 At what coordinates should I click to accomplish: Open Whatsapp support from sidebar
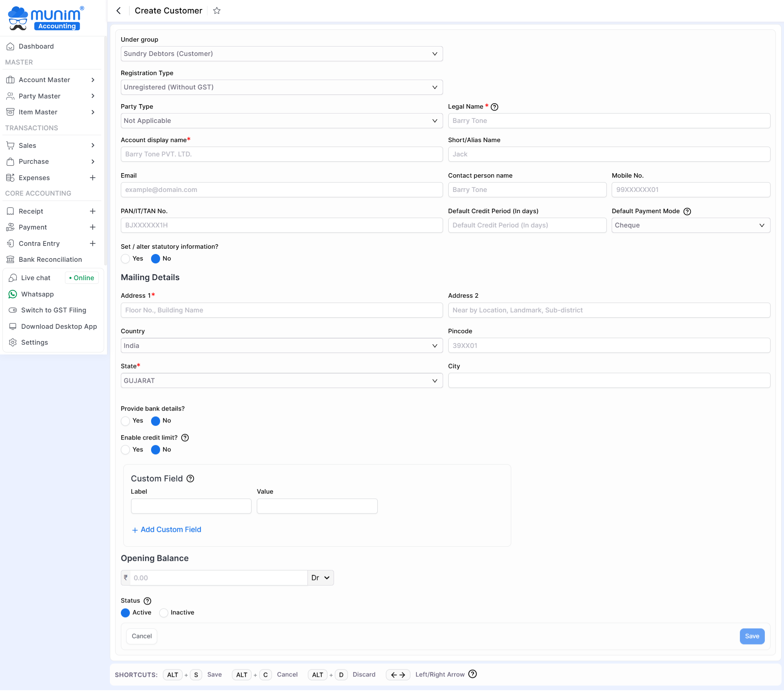[x=37, y=294]
